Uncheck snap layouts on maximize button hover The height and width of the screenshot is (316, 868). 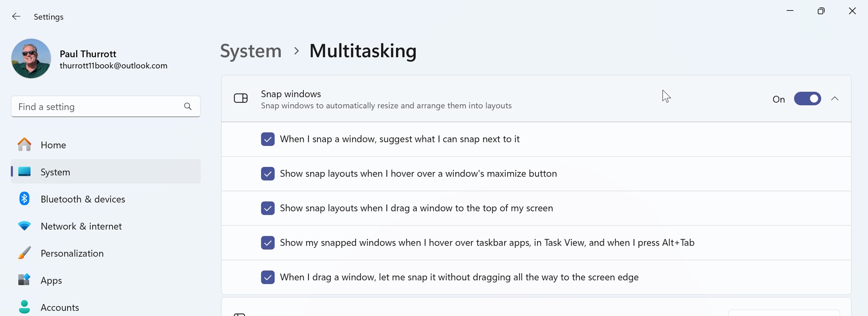[268, 174]
